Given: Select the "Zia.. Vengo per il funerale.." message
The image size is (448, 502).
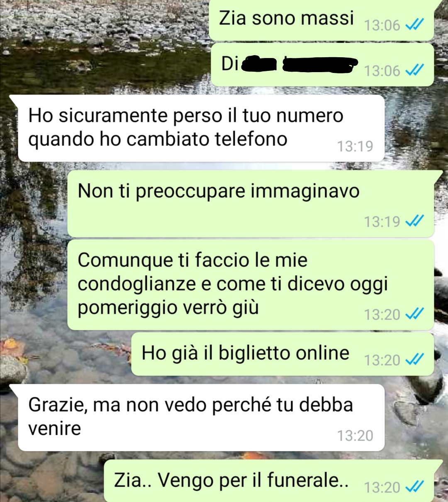Looking at the screenshot, I should (269, 481).
